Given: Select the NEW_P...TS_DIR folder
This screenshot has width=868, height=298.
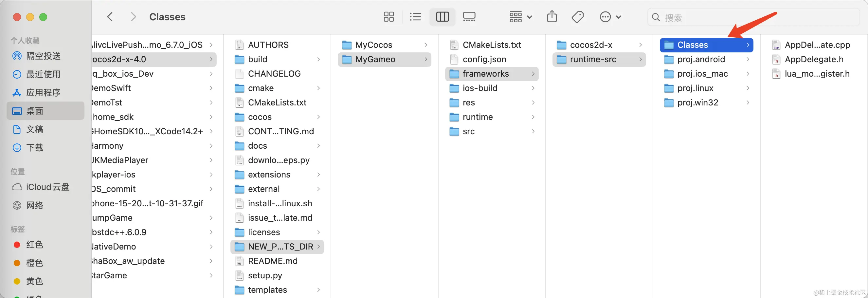Looking at the screenshot, I should 277,247.
